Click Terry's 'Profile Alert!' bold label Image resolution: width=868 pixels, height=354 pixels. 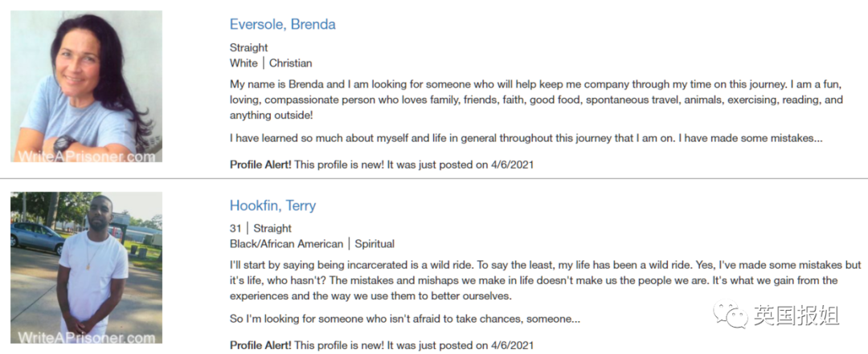(x=260, y=345)
